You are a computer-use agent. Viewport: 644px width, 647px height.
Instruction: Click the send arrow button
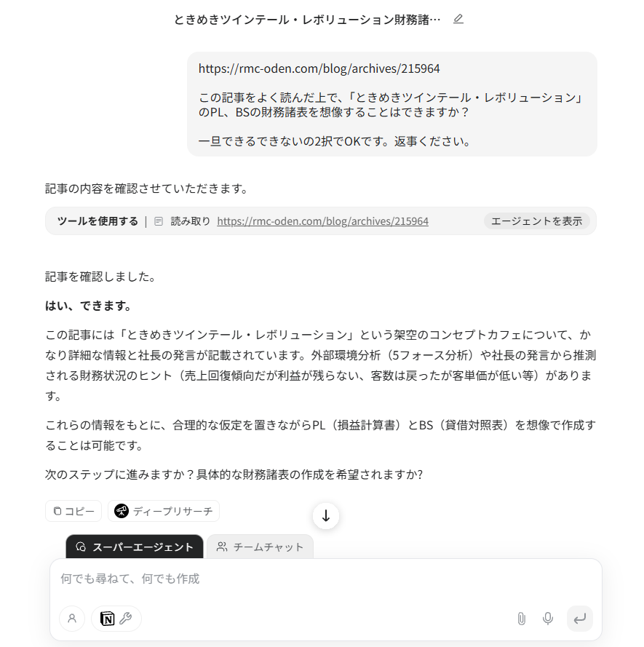[580, 619]
